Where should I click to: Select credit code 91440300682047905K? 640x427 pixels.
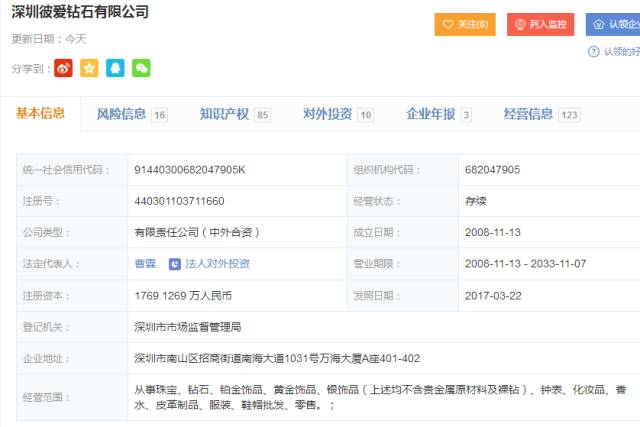point(190,170)
